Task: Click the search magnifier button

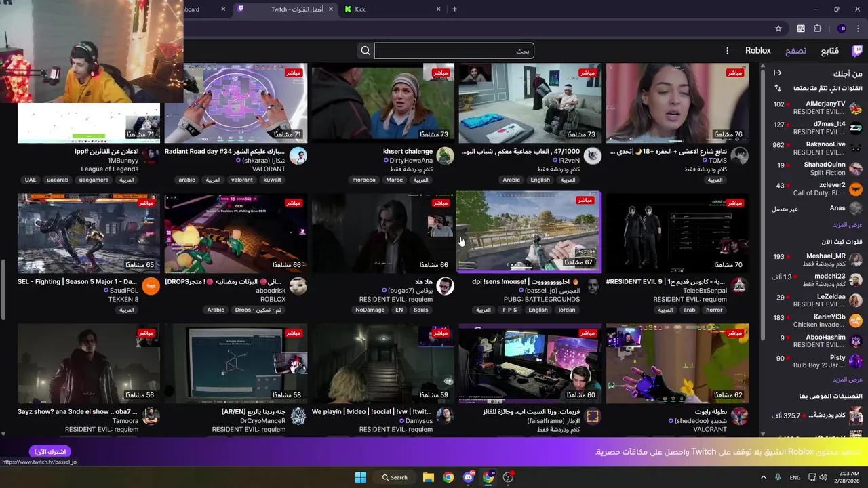Action: [x=366, y=51]
